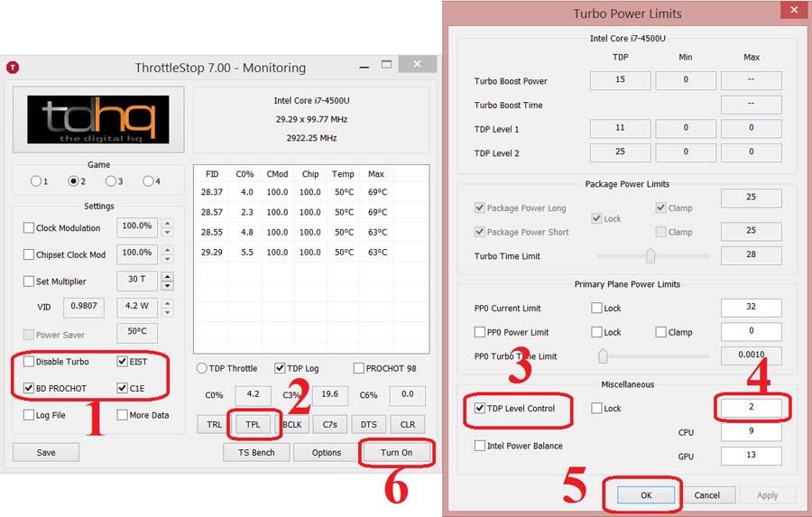The height and width of the screenshot is (517, 812).
Task: Select Game profile 4
Action: [148, 181]
